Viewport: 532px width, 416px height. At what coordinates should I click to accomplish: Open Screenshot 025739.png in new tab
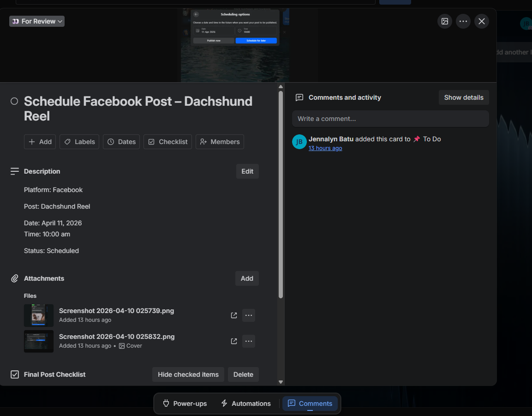(234, 315)
